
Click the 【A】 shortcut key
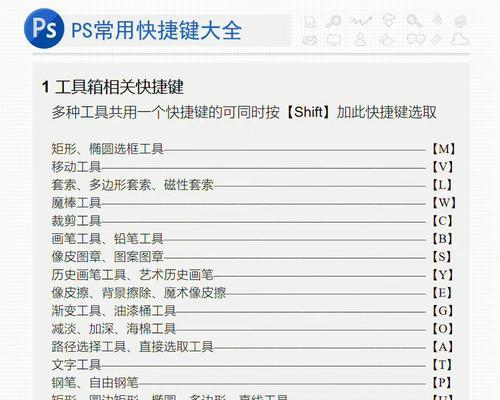[x=442, y=347]
